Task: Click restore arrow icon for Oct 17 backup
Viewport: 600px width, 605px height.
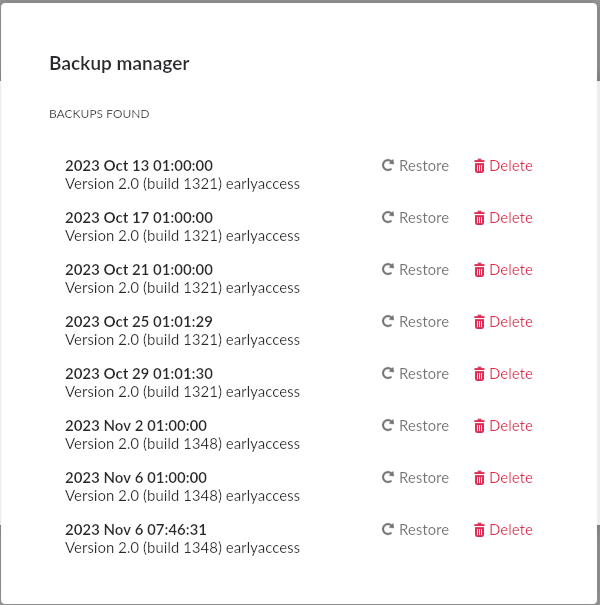Action: (x=388, y=218)
